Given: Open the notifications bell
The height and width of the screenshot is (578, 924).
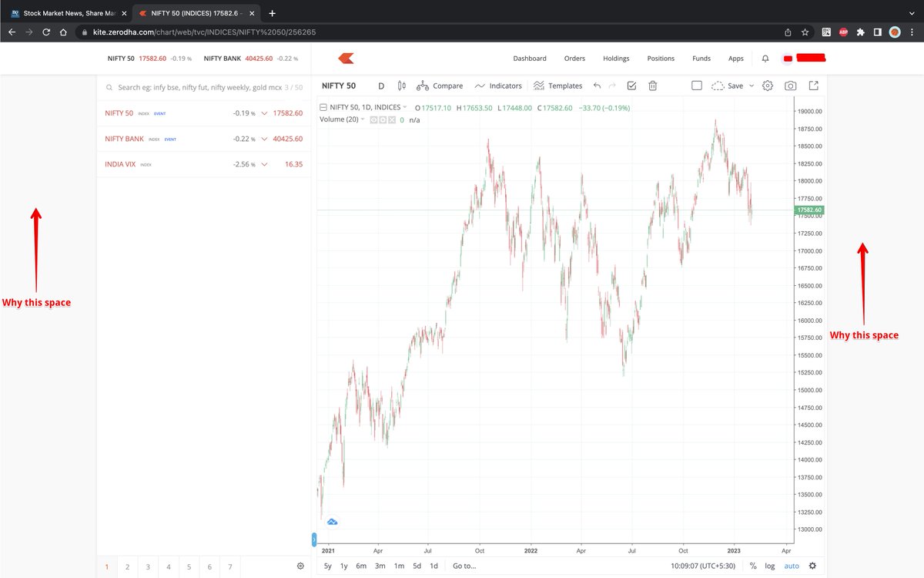Looking at the screenshot, I should [x=765, y=59].
